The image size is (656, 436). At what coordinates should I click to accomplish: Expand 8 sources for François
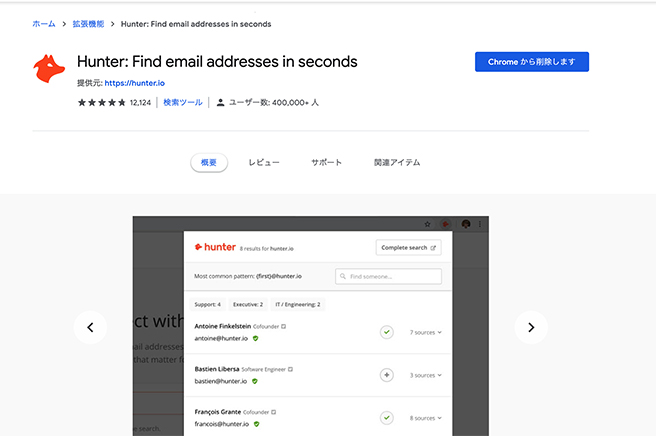point(425,418)
